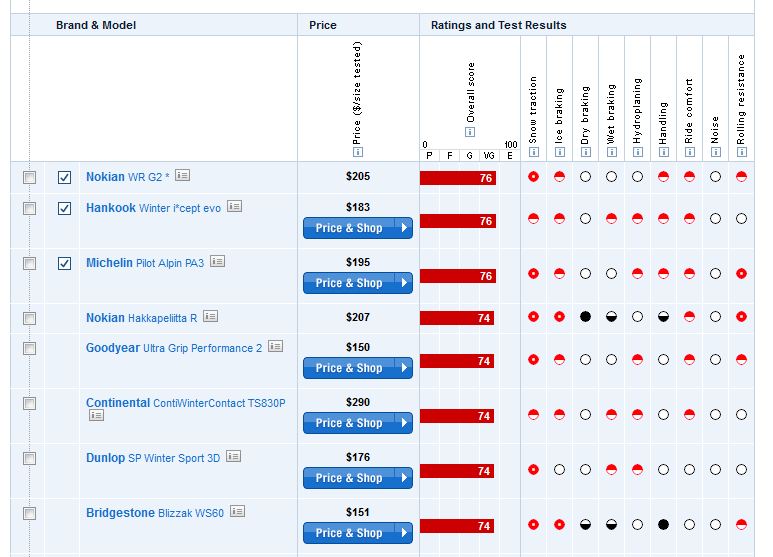Open info icon under Dry braking header
This screenshot has width=773, height=557.
coord(586,152)
